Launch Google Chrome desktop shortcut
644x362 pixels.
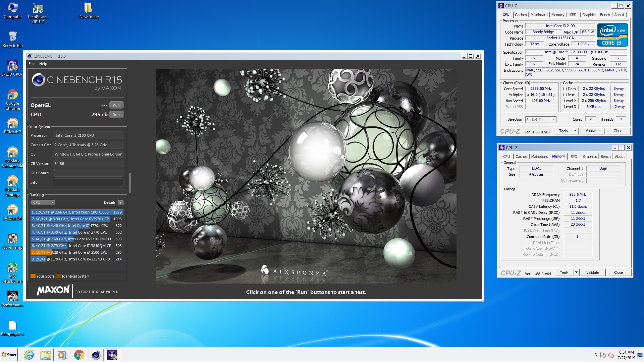click(12, 100)
